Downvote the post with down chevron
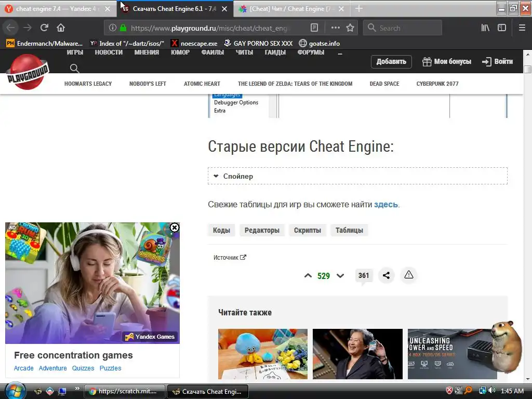Screen dimensions: 532x399 [x=340, y=275]
